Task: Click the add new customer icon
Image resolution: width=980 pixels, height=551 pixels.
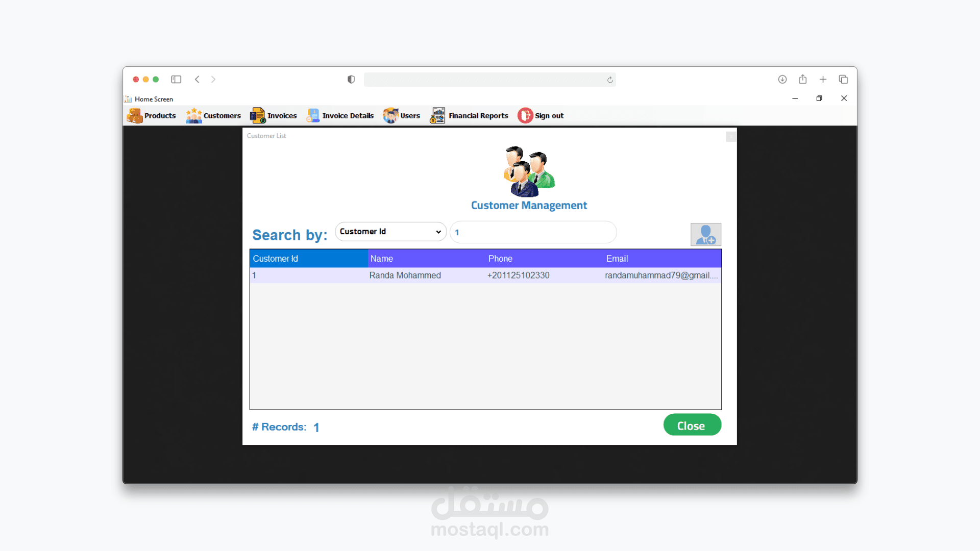Action: tap(705, 235)
